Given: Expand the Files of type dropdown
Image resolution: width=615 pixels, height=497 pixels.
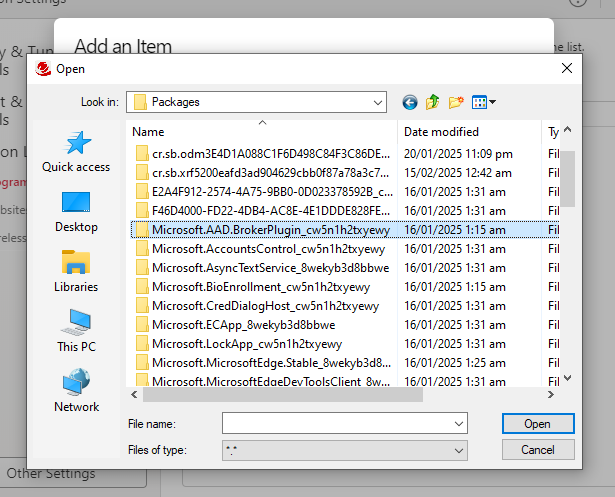Looking at the screenshot, I should [459, 450].
